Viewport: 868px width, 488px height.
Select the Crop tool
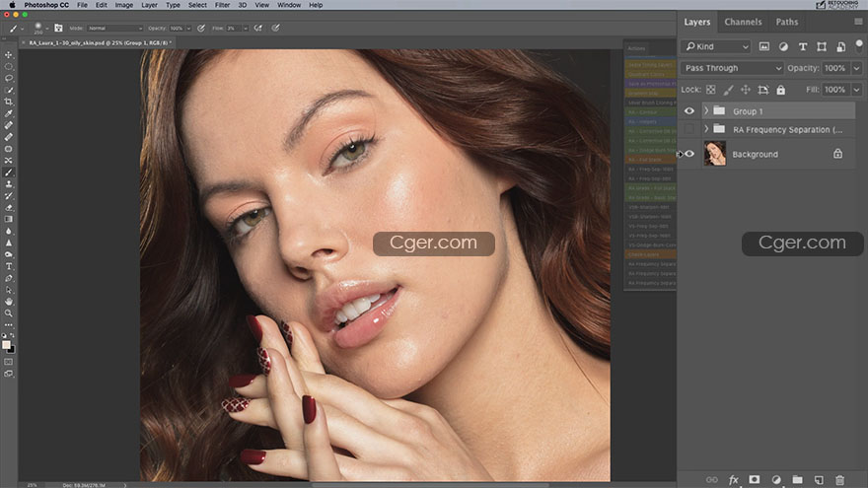click(8, 102)
